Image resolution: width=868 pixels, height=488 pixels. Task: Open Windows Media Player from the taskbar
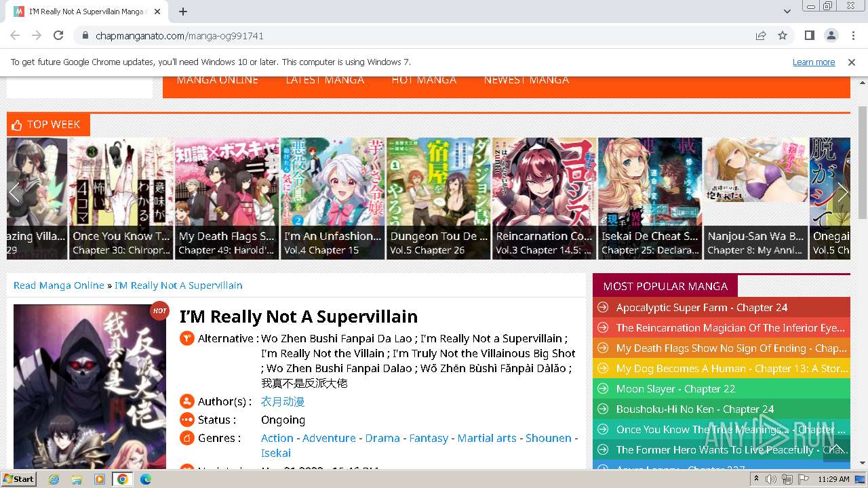point(100,479)
